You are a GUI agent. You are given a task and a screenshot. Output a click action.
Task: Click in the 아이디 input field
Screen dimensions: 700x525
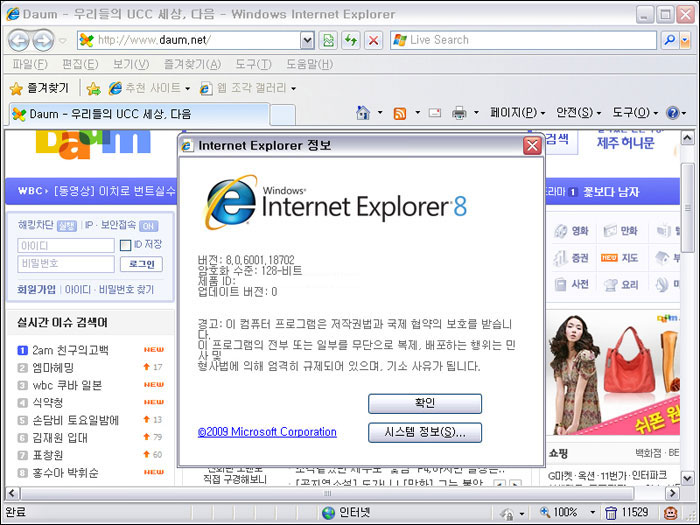[66, 246]
